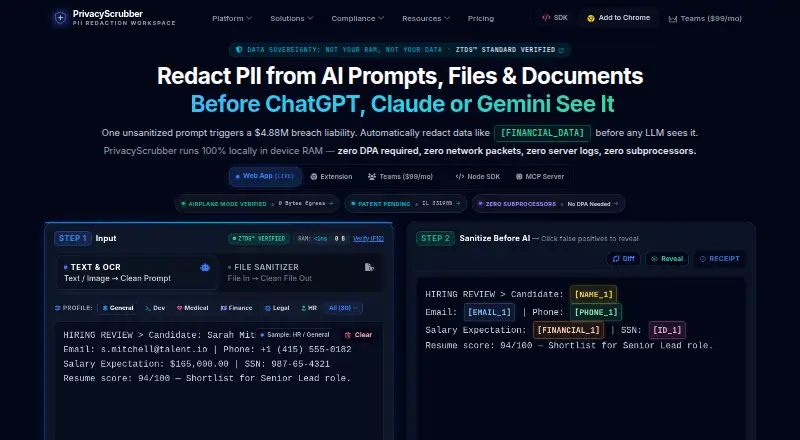The height and width of the screenshot is (440, 800).
Task: Click the [PHONE_1] redaction tag
Action: click(596, 312)
